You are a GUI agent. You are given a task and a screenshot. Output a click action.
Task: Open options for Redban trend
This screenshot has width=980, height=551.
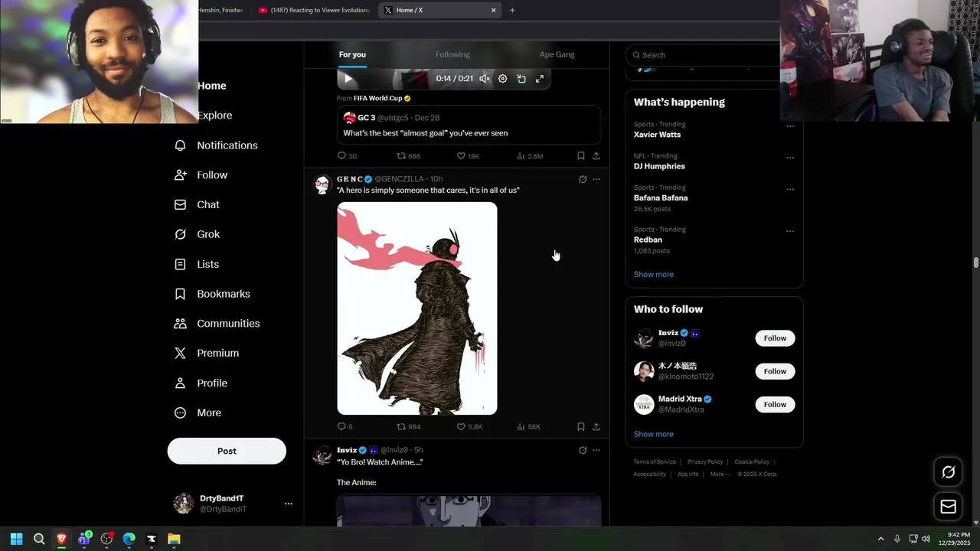pos(790,231)
